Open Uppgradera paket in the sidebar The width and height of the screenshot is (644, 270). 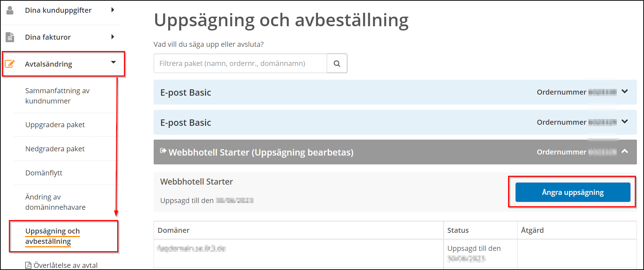pos(55,124)
